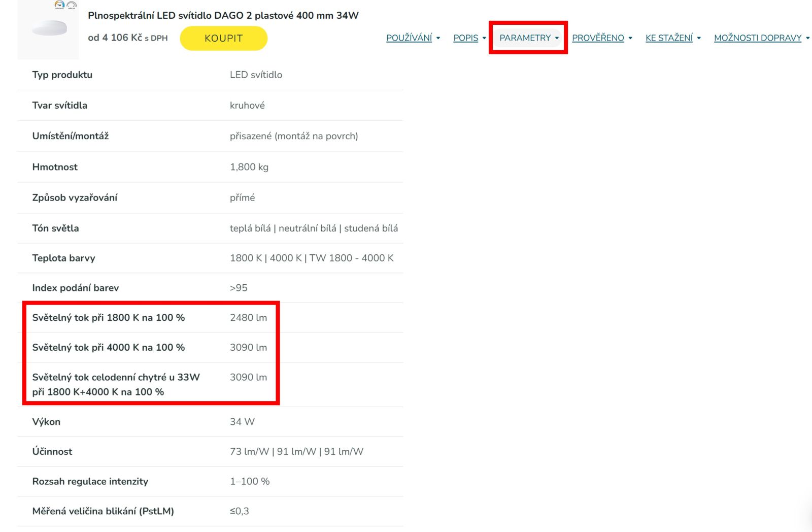Click the arrow after MOŽNOSTI DOPRAVY
This screenshot has width=812, height=532.
coord(807,38)
